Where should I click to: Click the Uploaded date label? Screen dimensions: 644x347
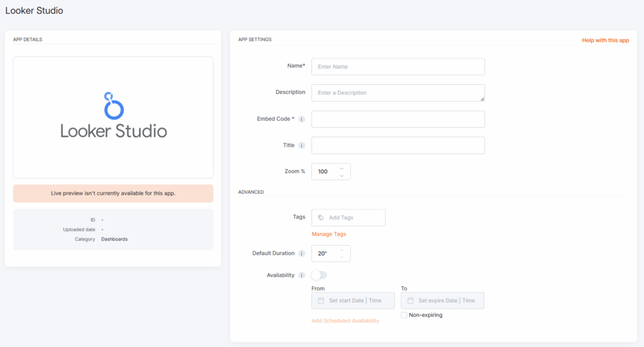pyautogui.click(x=79, y=229)
